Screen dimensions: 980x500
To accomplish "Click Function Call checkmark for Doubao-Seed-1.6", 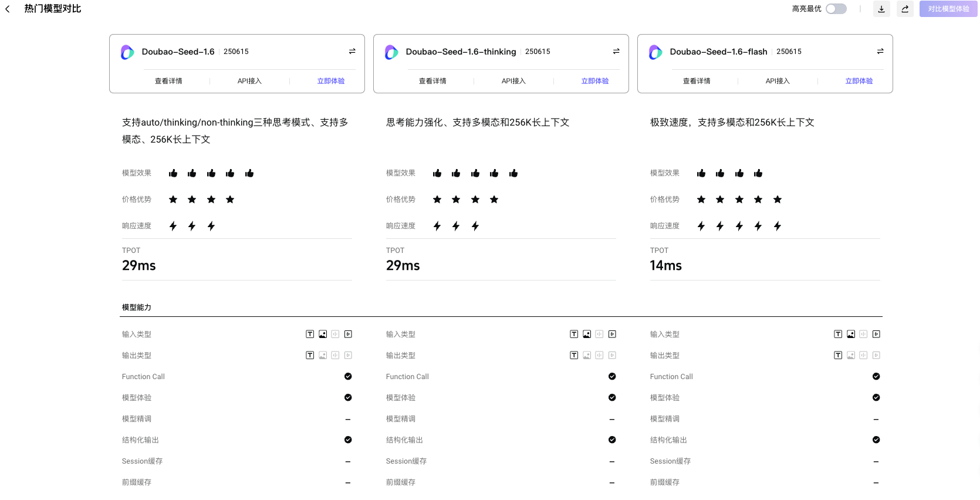I will 348,377.
